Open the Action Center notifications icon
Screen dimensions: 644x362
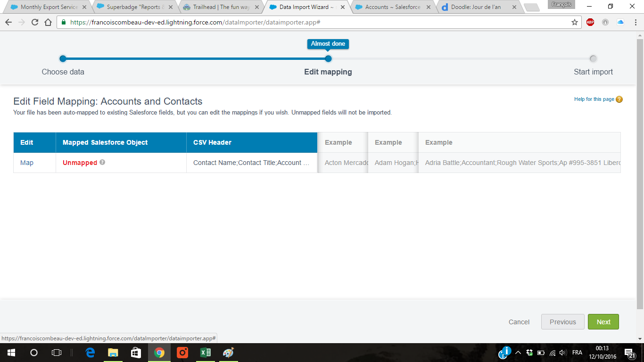point(629,353)
